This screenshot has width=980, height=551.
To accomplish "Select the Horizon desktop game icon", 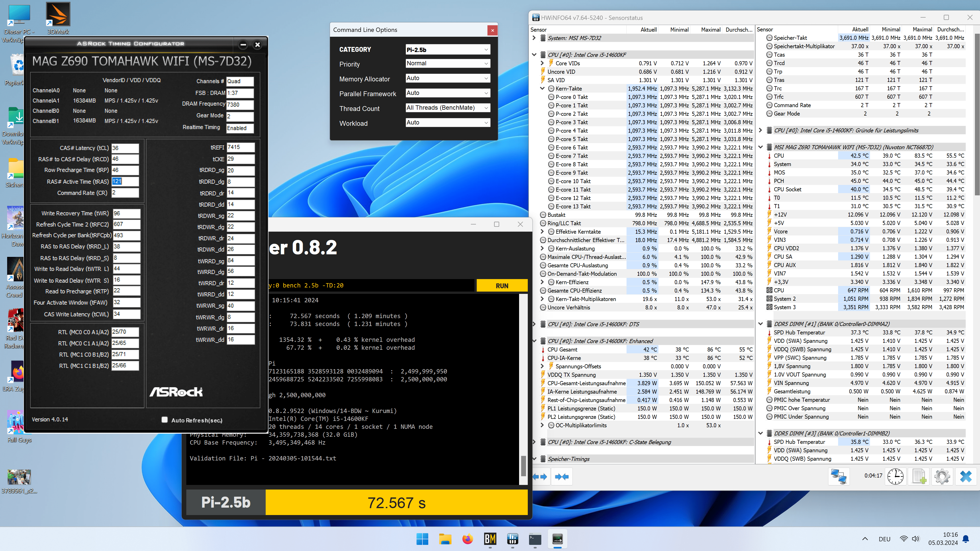I will click(15, 226).
